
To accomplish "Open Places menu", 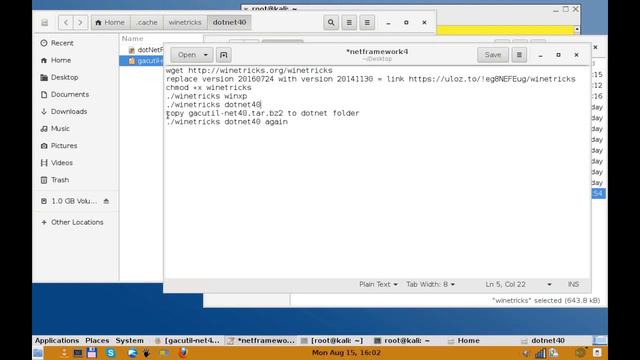I will [x=97, y=340].
